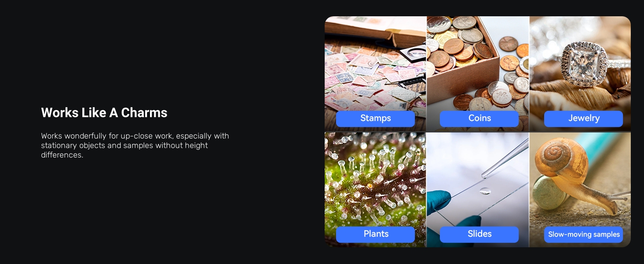Select the Coins label button
The image size is (644, 264).
[479, 118]
